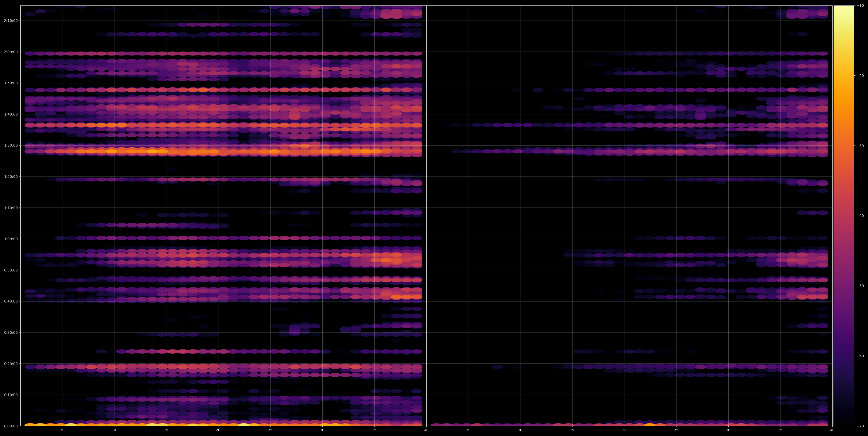The height and width of the screenshot is (436, 868).
Task: Select the −40 colorbar tick label
Action: pos(860,216)
